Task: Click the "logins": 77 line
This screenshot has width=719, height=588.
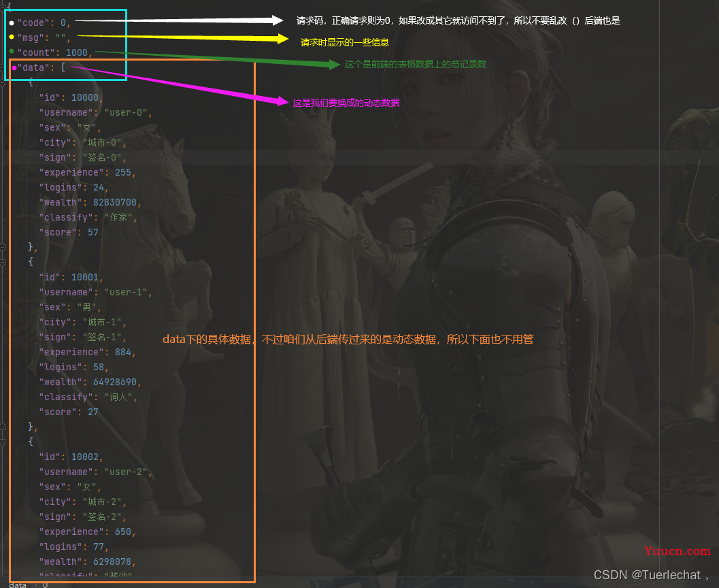Action: pyautogui.click(x=73, y=547)
